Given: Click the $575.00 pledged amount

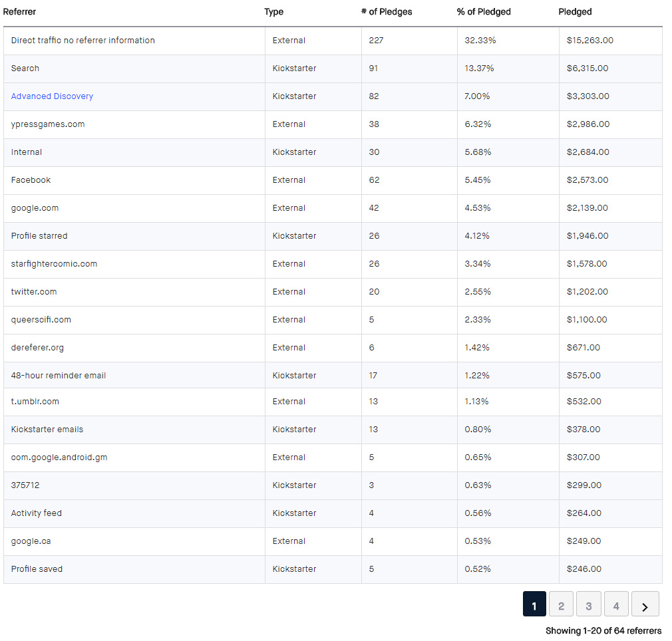Looking at the screenshot, I should tap(584, 376).
